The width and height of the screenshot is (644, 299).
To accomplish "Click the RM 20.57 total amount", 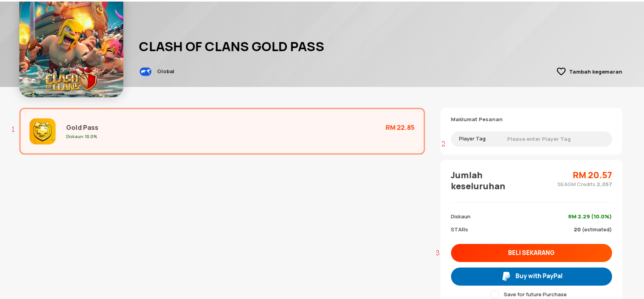I will [592, 175].
